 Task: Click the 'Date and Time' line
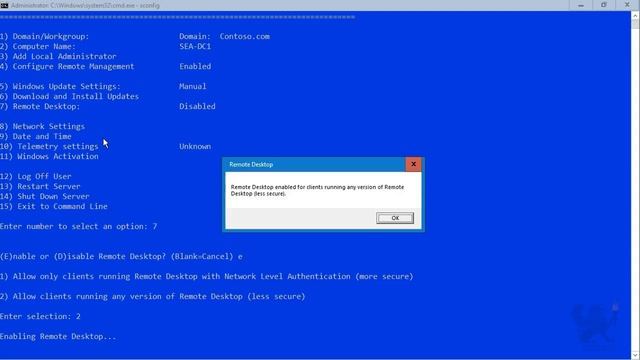click(36, 136)
